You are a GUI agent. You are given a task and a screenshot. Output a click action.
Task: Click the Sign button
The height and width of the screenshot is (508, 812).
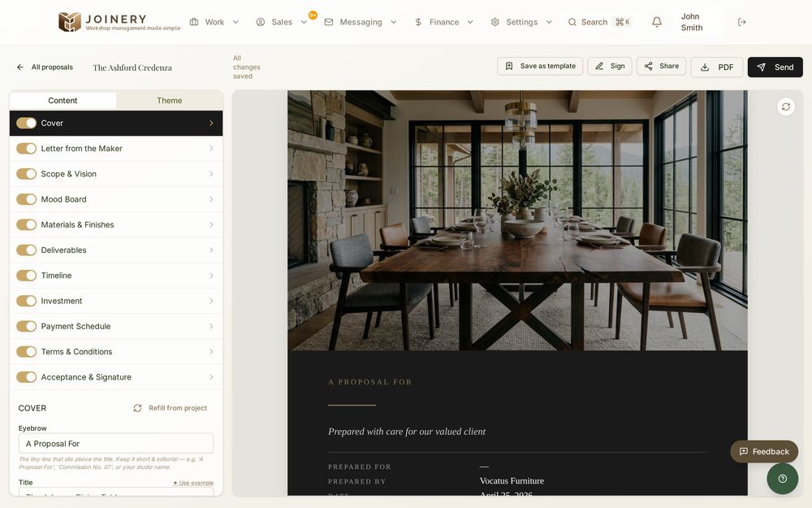pyautogui.click(x=610, y=66)
